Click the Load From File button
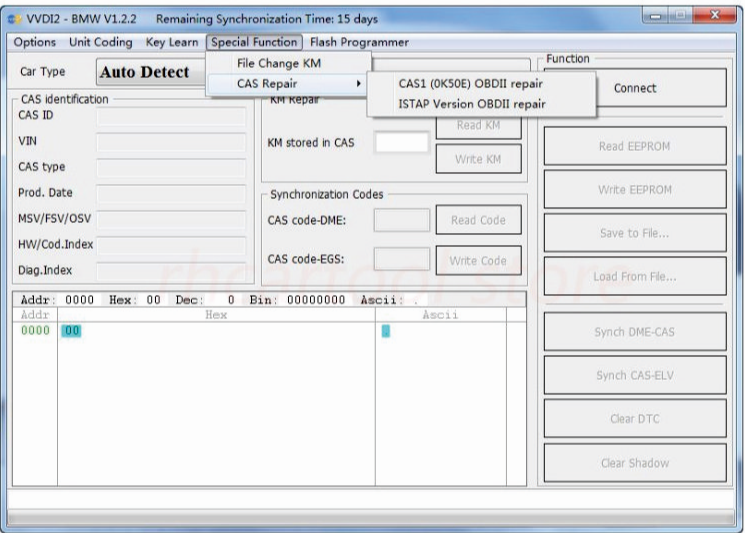 [635, 276]
